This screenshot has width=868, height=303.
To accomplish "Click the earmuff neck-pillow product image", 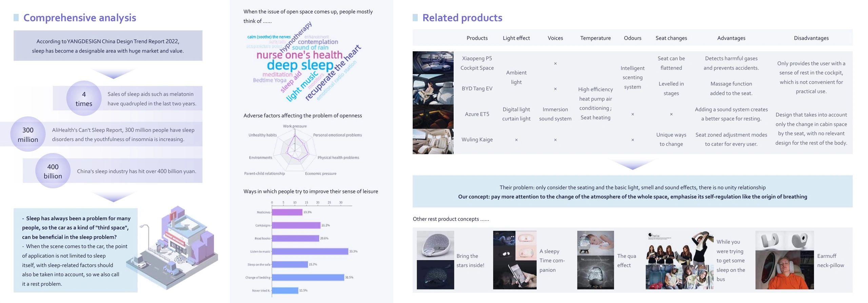I will (x=785, y=260).
